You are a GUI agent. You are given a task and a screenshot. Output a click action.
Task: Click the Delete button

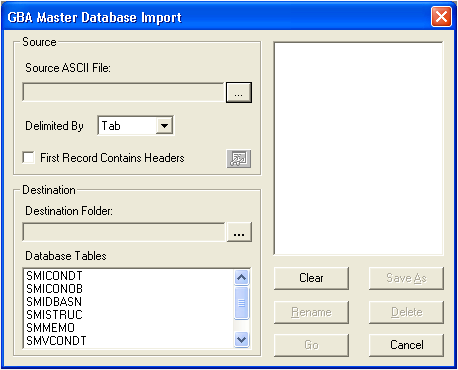point(406,312)
